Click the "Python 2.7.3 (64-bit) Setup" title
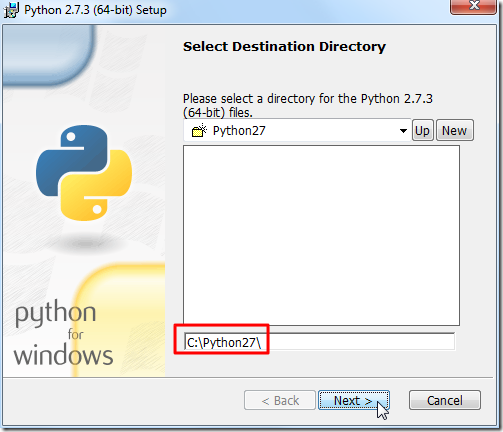This screenshot has height=432, width=503. 95,10
